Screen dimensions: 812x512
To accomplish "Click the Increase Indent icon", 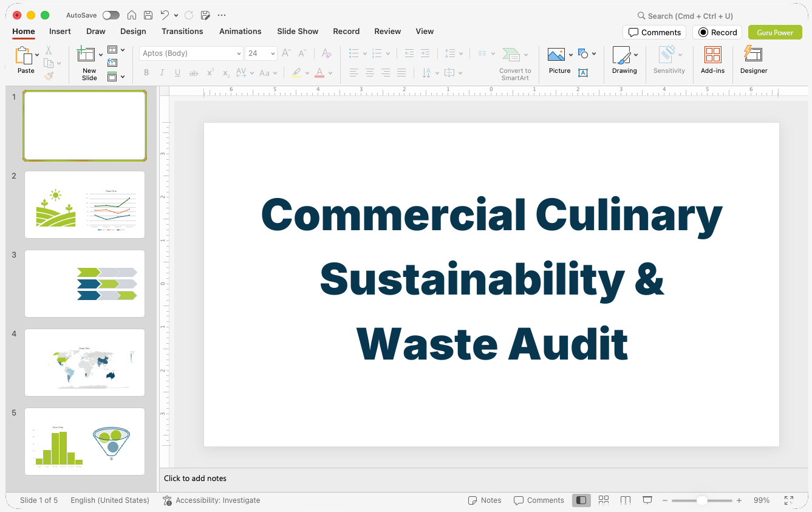I will (425, 53).
